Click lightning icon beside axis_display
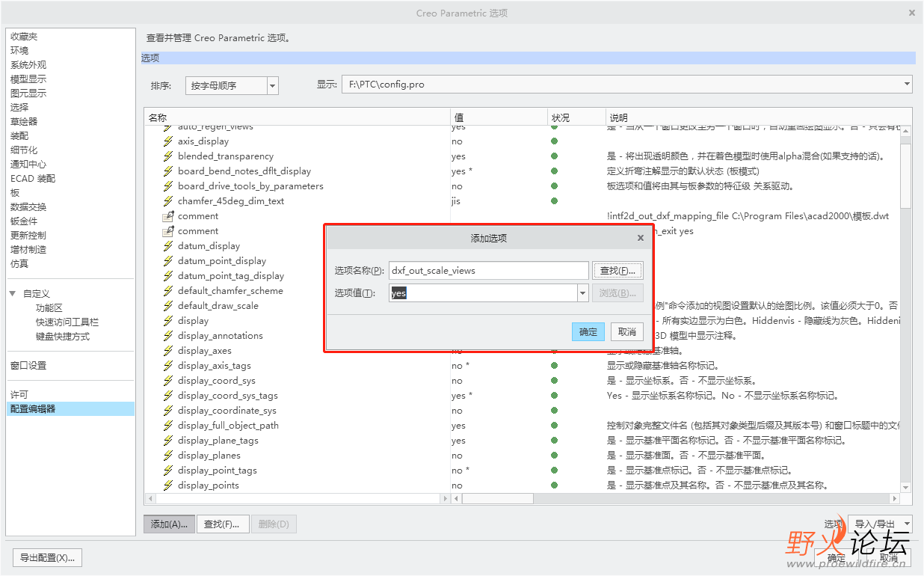Screen dimensions: 924x576 point(168,141)
